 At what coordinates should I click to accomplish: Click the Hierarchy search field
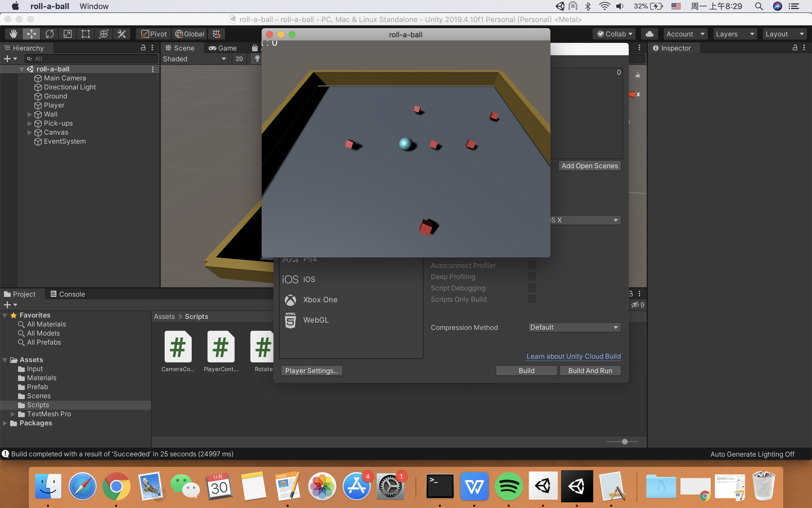(91, 59)
